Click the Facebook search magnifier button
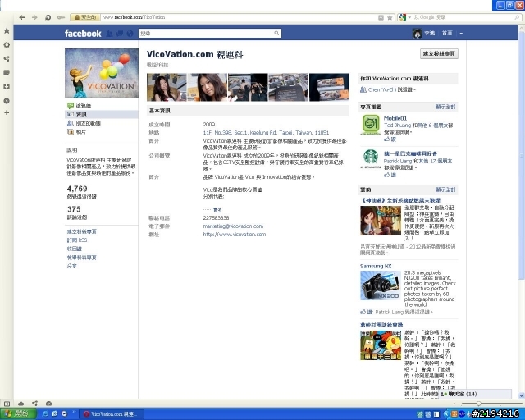Viewport: 525px width, 420px height. pos(276,33)
